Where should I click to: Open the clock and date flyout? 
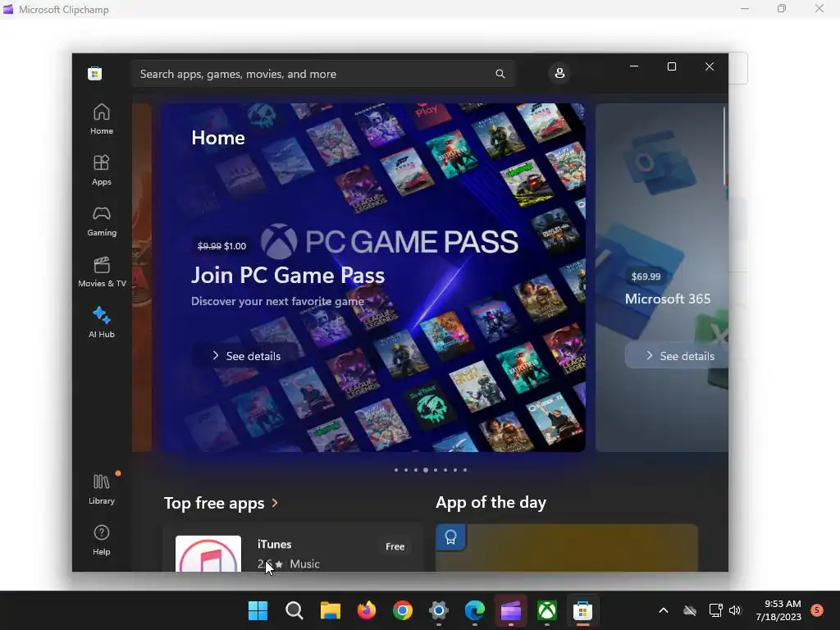tap(778, 610)
